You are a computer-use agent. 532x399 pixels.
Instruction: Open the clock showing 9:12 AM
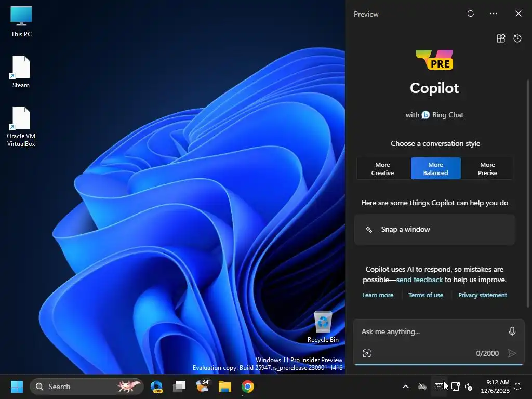click(495, 387)
